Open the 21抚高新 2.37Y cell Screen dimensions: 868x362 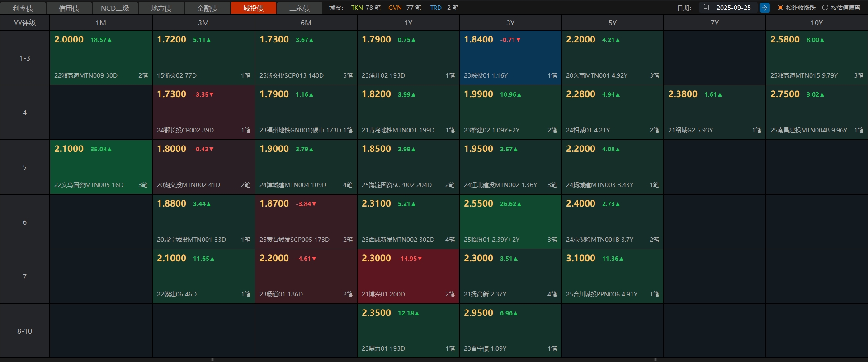[510, 277]
